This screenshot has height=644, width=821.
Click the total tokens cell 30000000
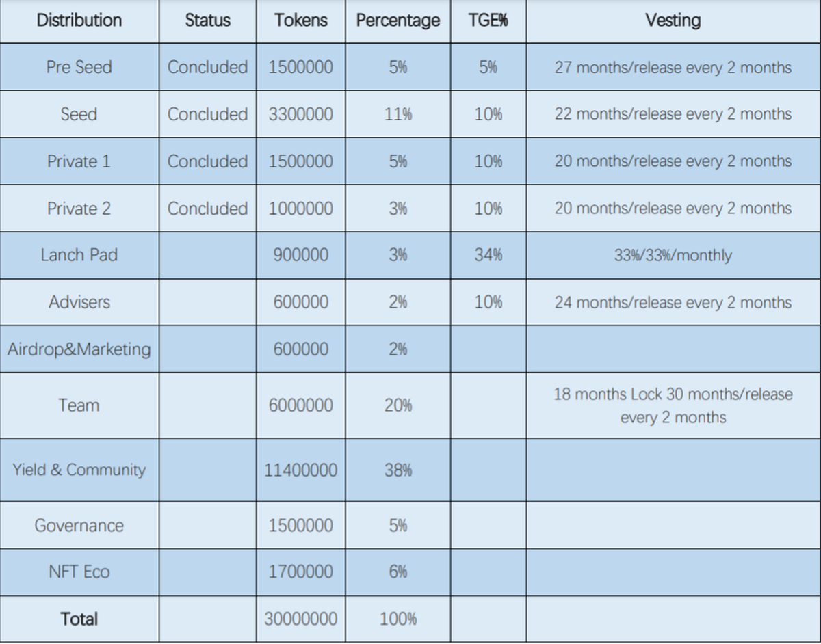pyautogui.click(x=301, y=619)
